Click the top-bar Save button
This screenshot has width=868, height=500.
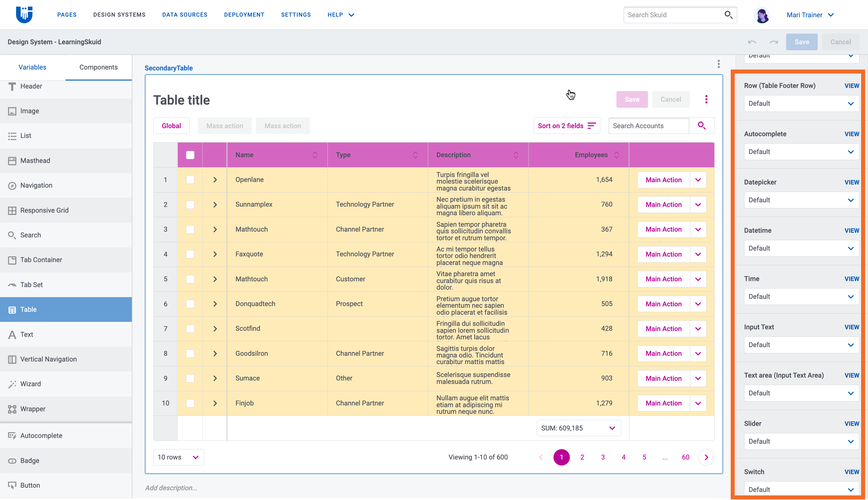click(802, 42)
